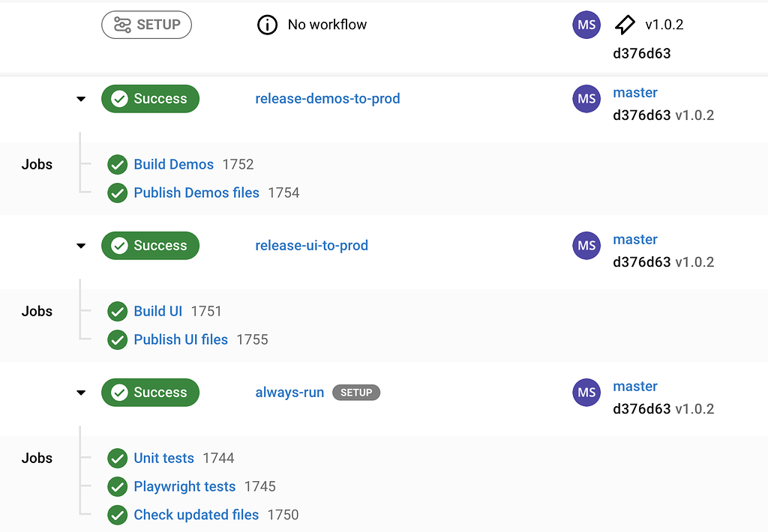Click the check icon on Check updated files
The image size is (768, 532).
(x=118, y=515)
